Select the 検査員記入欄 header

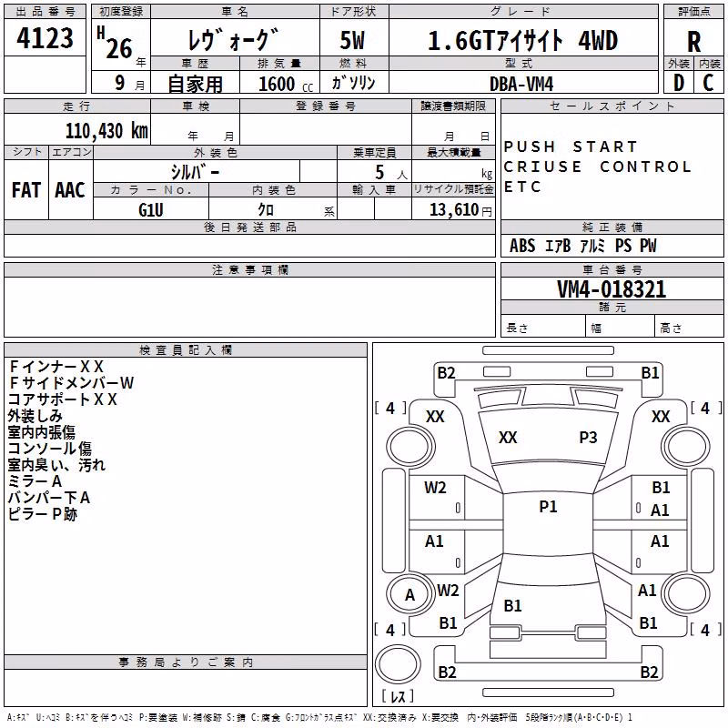(x=186, y=350)
